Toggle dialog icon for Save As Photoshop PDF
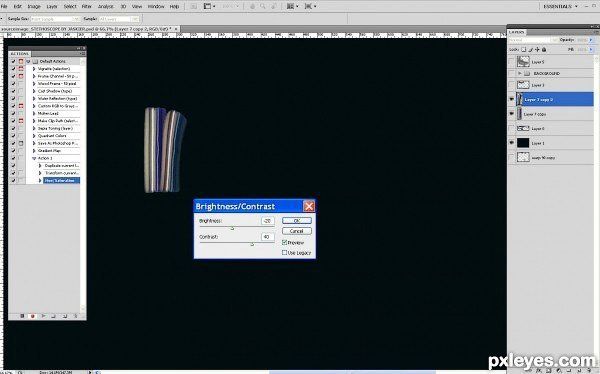Viewport: 600px width, 374px height. 21,143
